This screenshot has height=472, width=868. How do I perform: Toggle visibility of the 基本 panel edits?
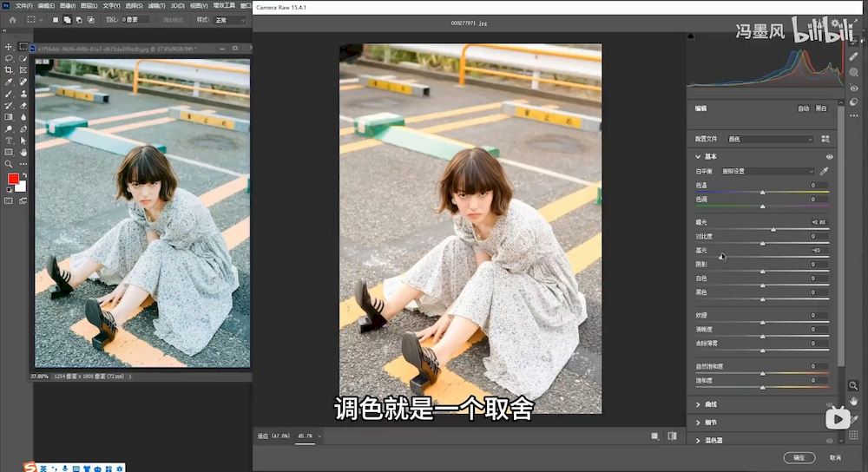829,156
